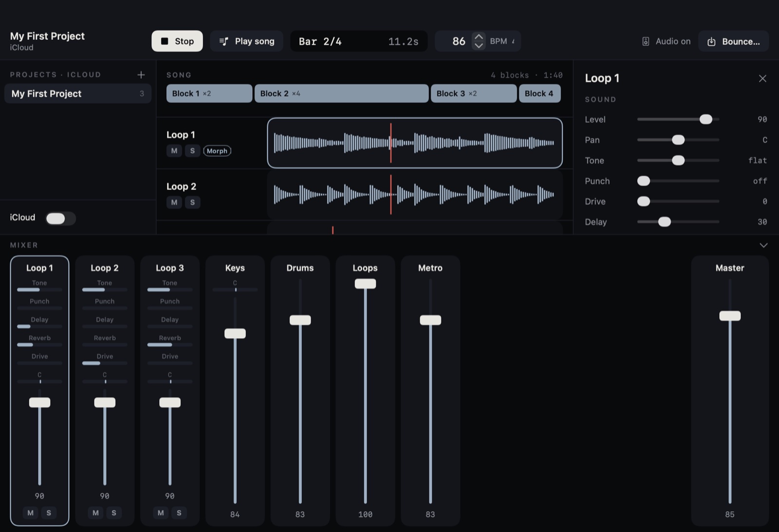The height and width of the screenshot is (532, 779).
Task: Click the Bar 2/4 position display
Action: (x=359, y=41)
